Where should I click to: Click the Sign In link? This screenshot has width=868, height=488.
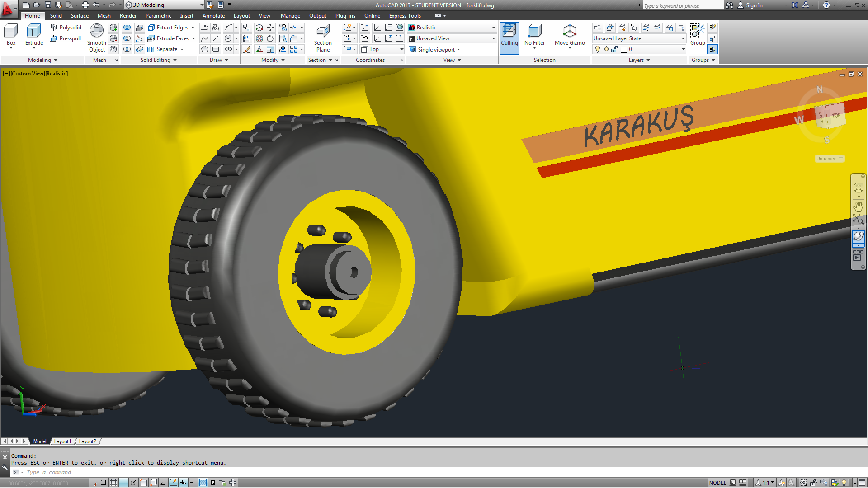click(x=754, y=5)
